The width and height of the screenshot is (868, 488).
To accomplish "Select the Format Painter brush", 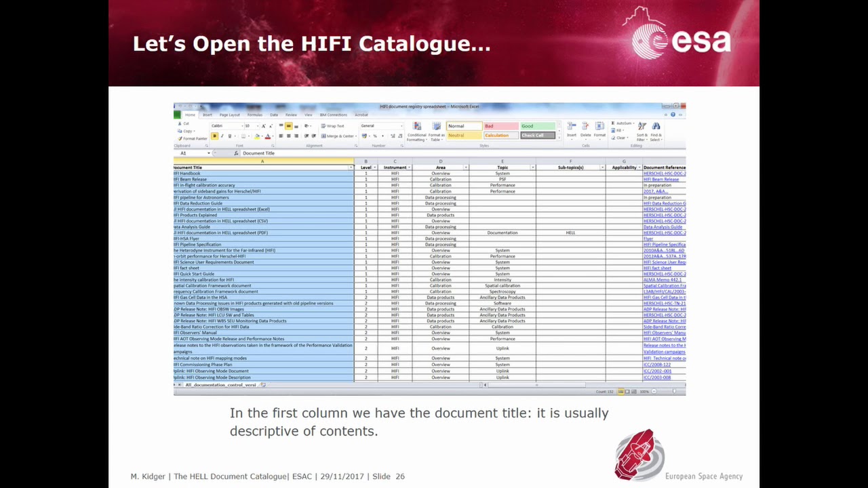I will pos(180,138).
